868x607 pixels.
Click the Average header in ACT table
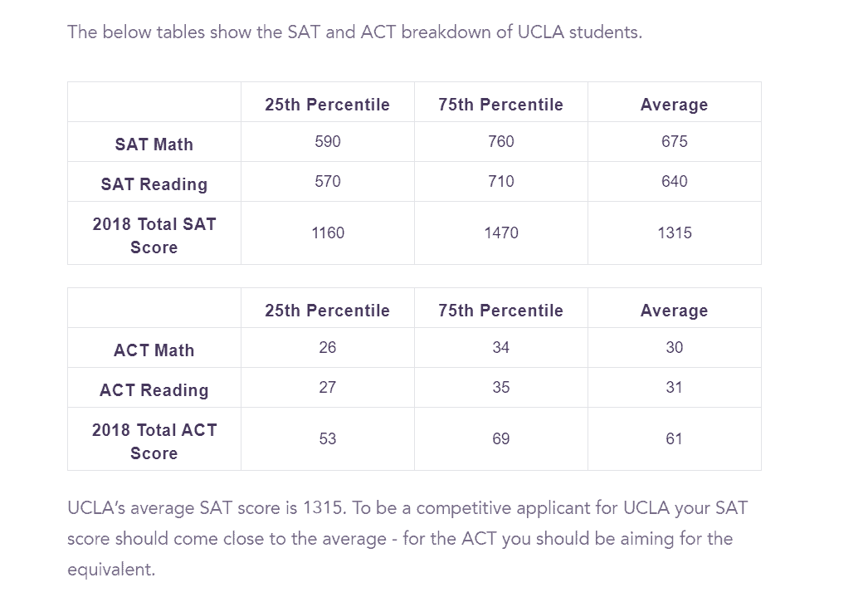point(675,311)
